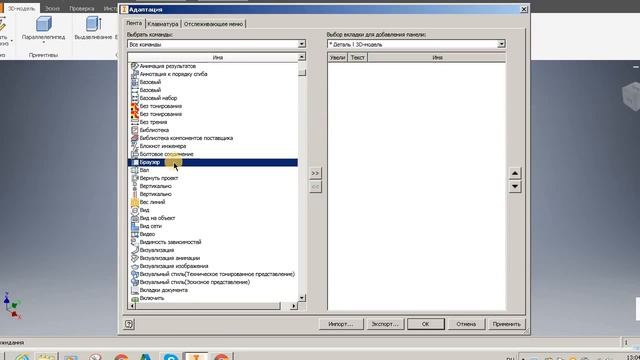Screen dimensions: 640x360
Task: Click the Включить command icon
Action: click(x=135, y=298)
